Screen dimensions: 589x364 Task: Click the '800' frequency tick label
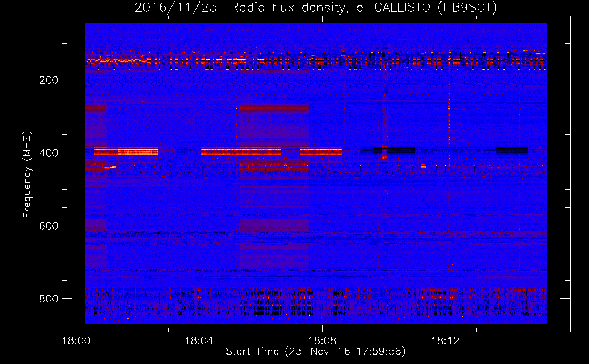(x=49, y=299)
